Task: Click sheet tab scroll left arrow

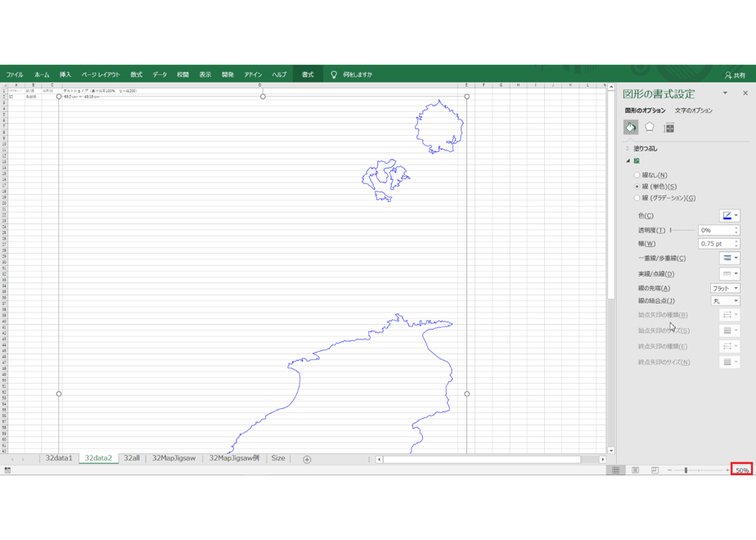Action: pyautogui.click(x=12, y=459)
